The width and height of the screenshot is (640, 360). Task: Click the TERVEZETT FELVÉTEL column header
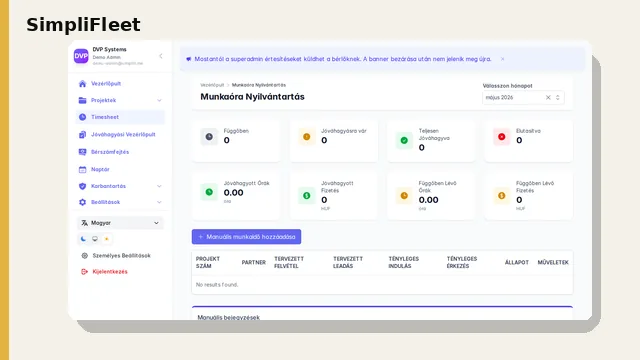pyautogui.click(x=289, y=262)
